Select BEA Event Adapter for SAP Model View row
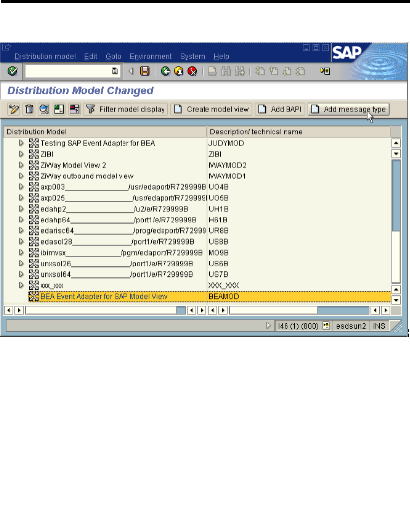Screen dimensions: 410x532 (x=209, y=296)
